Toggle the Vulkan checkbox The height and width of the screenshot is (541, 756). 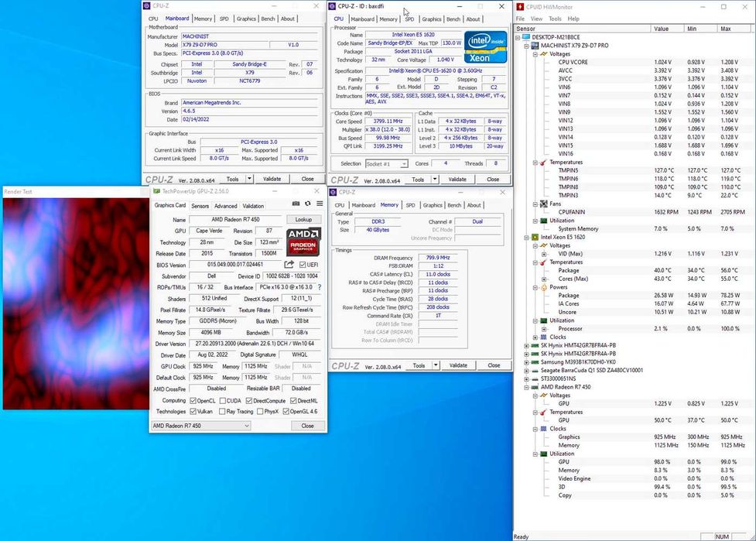[x=193, y=411]
